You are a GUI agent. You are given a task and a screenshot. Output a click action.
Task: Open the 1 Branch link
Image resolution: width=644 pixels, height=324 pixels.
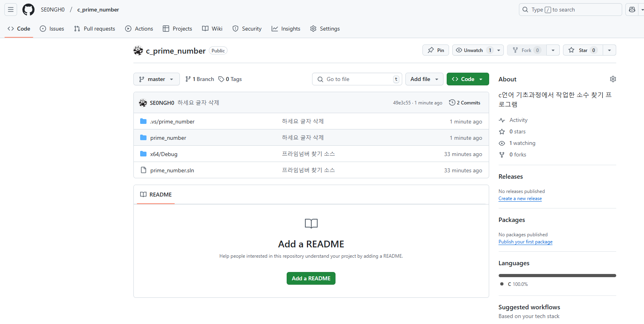(200, 79)
